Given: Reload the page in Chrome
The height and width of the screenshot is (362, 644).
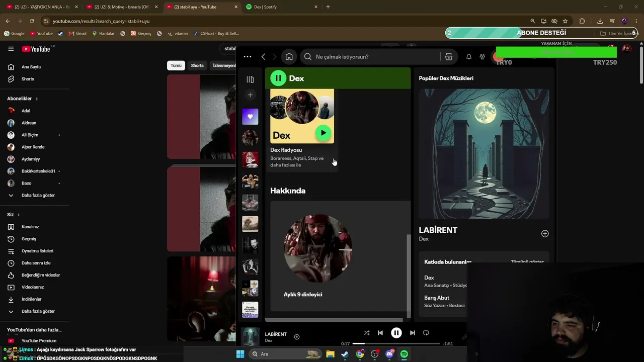Looking at the screenshot, I should point(32,21).
